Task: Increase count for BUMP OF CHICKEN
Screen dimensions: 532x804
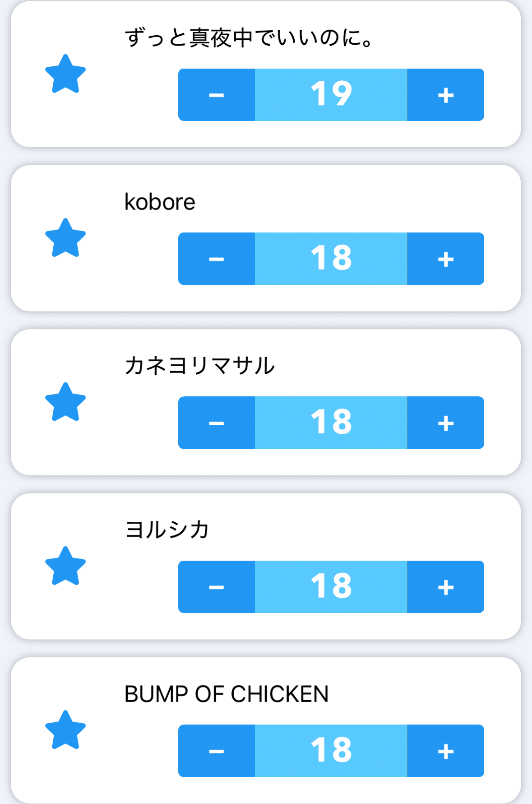Action: (446, 751)
